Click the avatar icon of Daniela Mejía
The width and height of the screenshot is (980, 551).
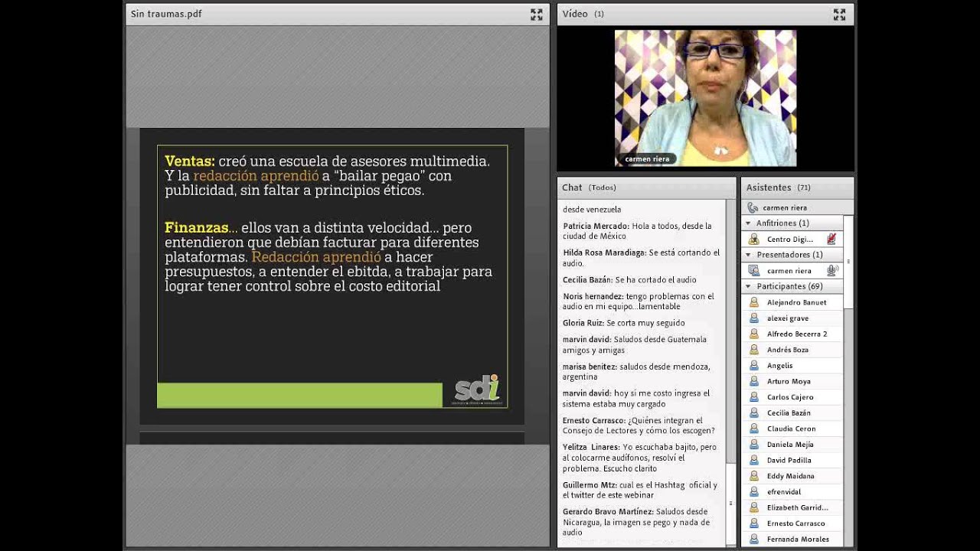[753, 444]
